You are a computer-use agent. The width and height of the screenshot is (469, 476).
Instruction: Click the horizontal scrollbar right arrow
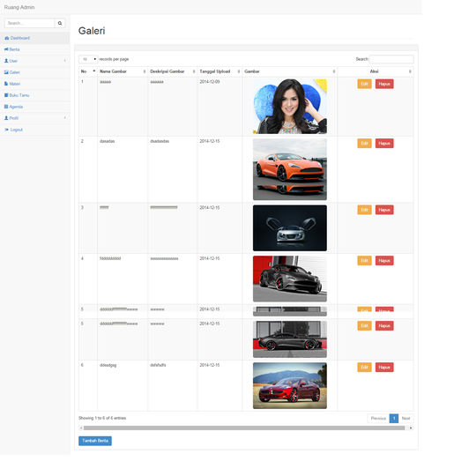tap(411, 428)
